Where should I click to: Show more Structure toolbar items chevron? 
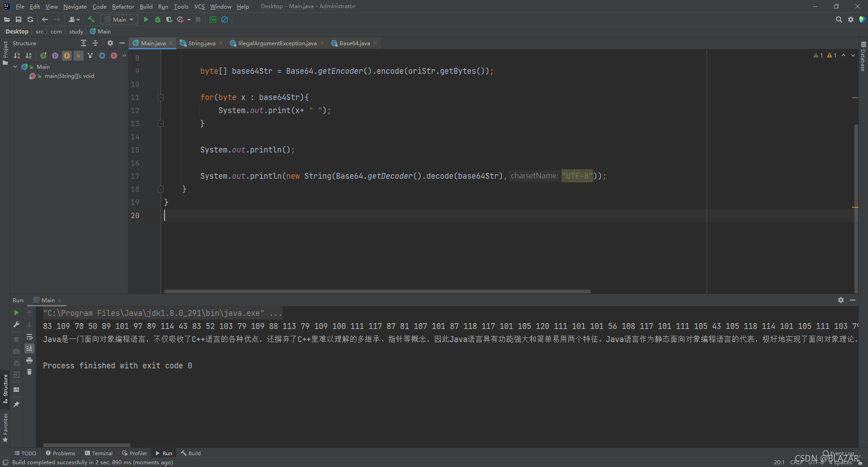coord(124,56)
